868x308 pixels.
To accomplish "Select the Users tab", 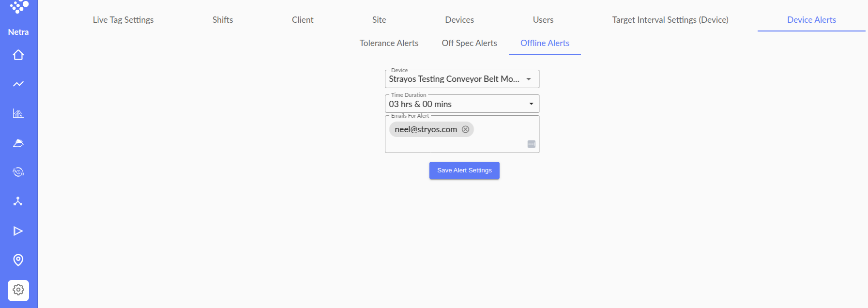I will 543,20.
